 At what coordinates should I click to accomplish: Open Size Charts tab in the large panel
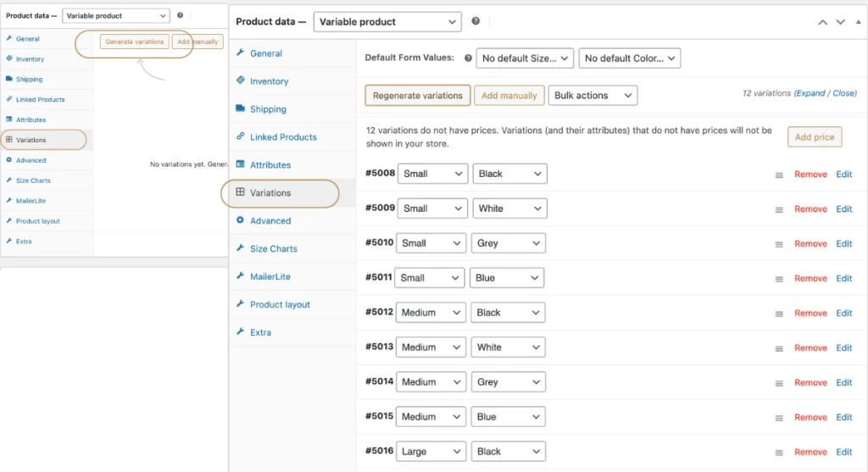click(x=274, y=248)
